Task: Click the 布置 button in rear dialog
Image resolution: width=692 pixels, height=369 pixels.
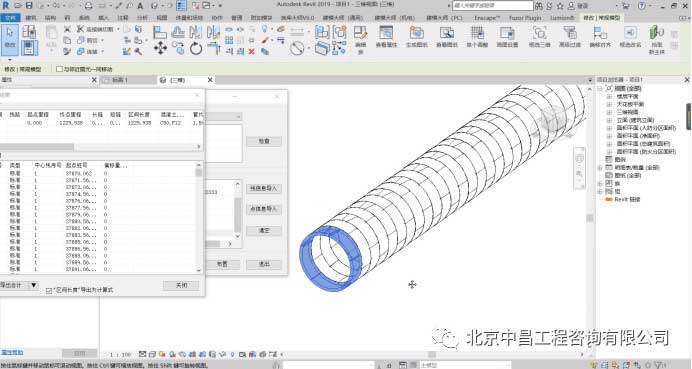Action: [x=222, y=264]
